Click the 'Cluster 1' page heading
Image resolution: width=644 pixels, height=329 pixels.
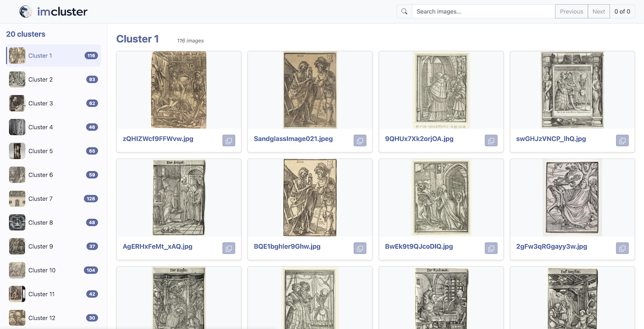(x=137, y=39)
